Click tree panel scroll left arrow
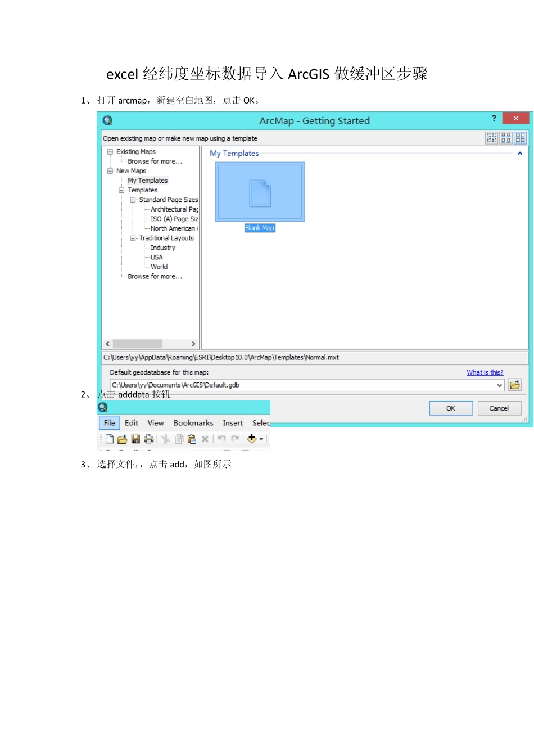This screenshot has width=534, height=756. point(107,344)
